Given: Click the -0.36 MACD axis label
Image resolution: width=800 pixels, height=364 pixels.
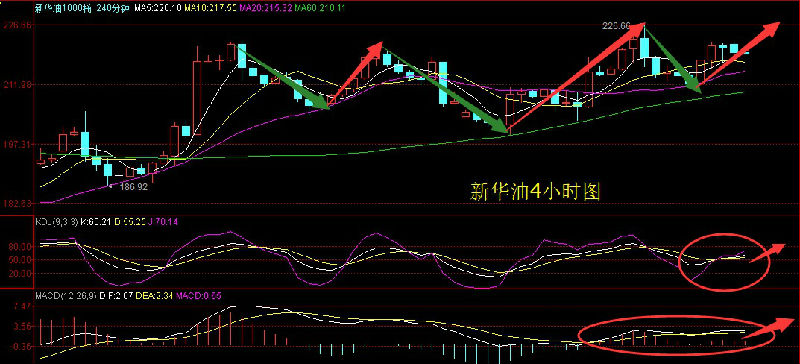Looking at the screenshot, I should click(x=21, y=347).
